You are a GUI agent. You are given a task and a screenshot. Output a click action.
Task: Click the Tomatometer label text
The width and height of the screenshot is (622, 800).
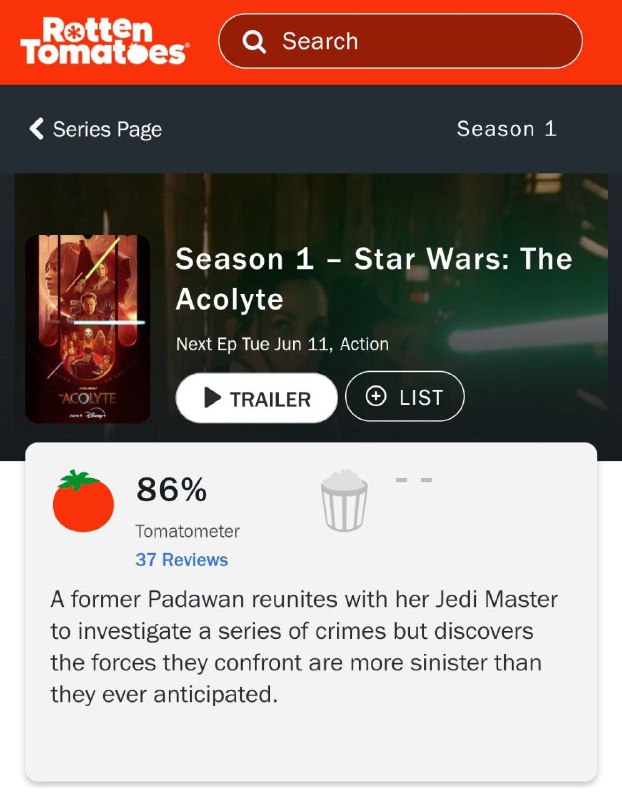[x=187, y=531]
